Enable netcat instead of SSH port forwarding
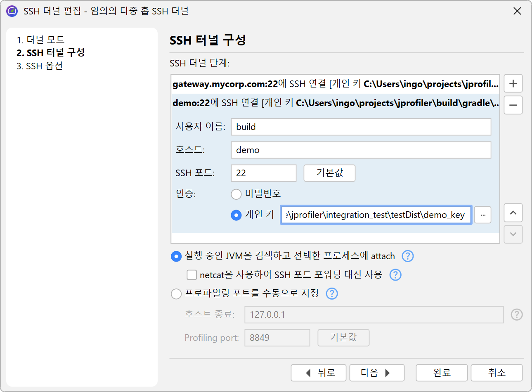The width and height of the screenshot is (532, 392). [192, 275]
